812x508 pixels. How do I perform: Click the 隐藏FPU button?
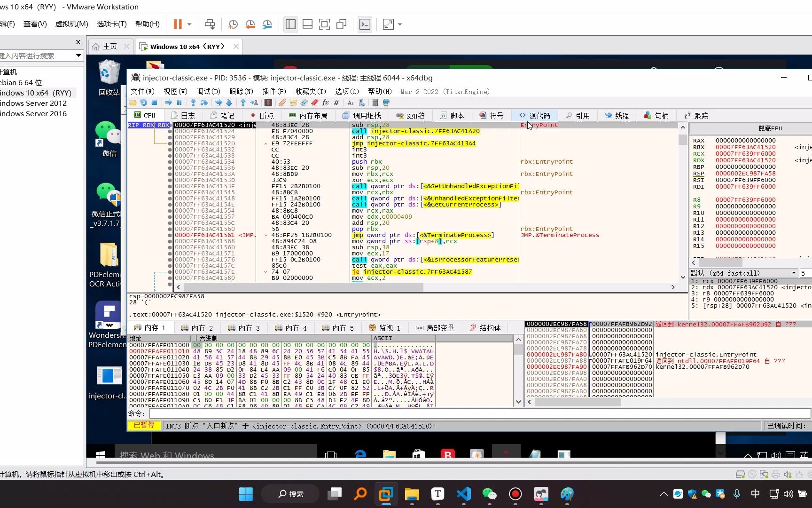771,128
